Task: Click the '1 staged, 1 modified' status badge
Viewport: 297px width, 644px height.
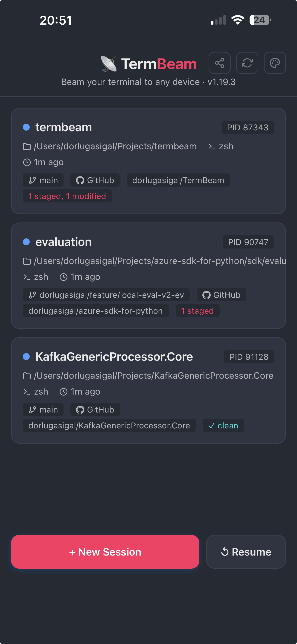Action: [x=67, y=196]
